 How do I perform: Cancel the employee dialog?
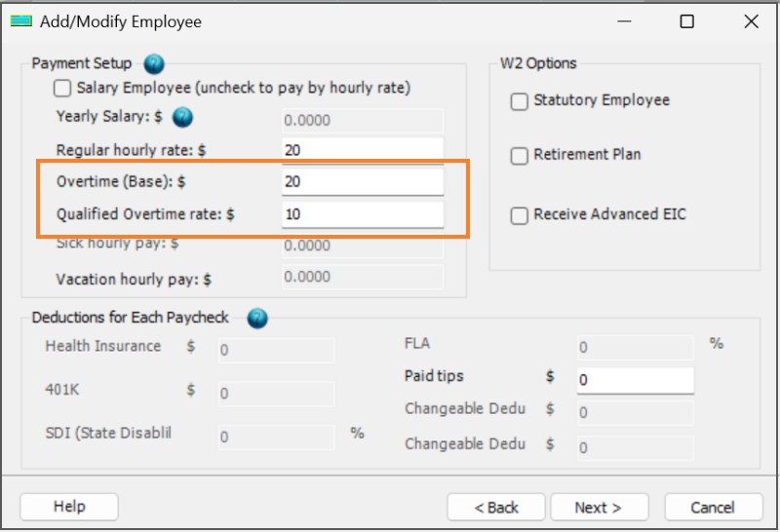tap(714, 507)
